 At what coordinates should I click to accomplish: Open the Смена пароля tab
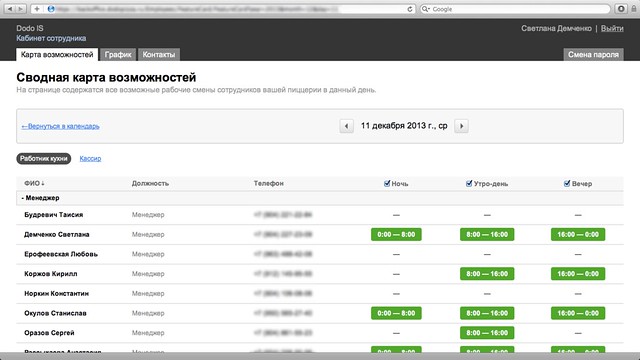[593, 55]
